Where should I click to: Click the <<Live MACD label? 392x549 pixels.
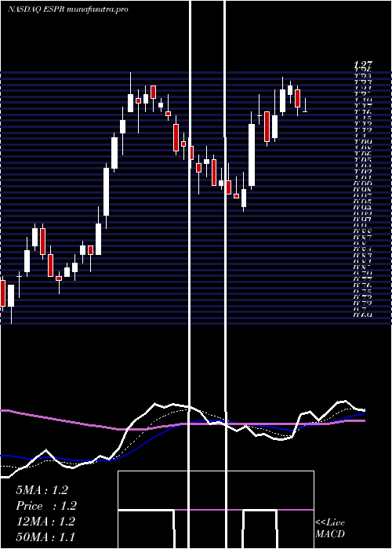click(330, 528)
